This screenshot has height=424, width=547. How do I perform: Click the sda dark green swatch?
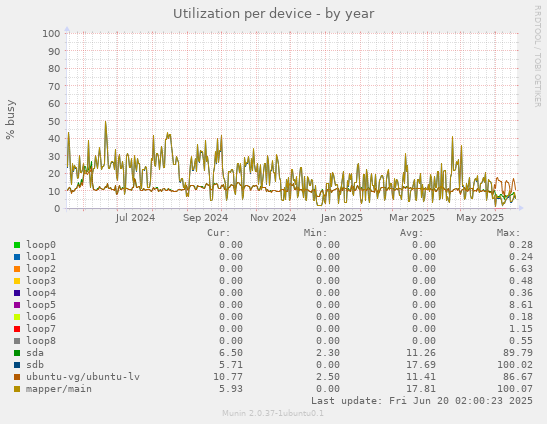pos(17,353)
